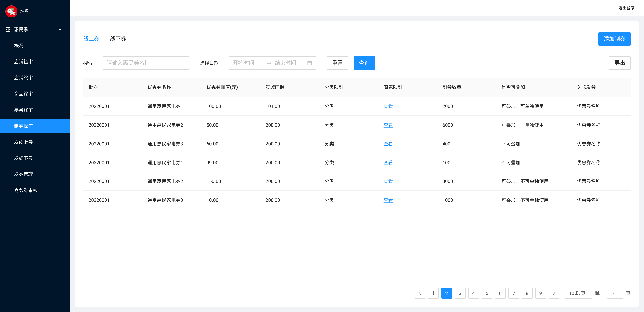Open 10条/页 page size dropdown
Screen dimensions: 644x312
coord(578,293)
